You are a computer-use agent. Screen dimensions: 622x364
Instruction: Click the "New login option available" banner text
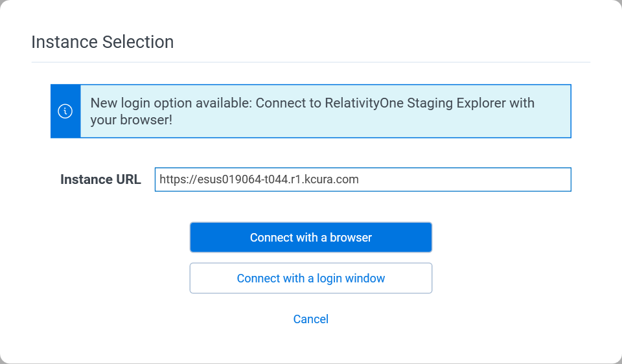(171, 103)
